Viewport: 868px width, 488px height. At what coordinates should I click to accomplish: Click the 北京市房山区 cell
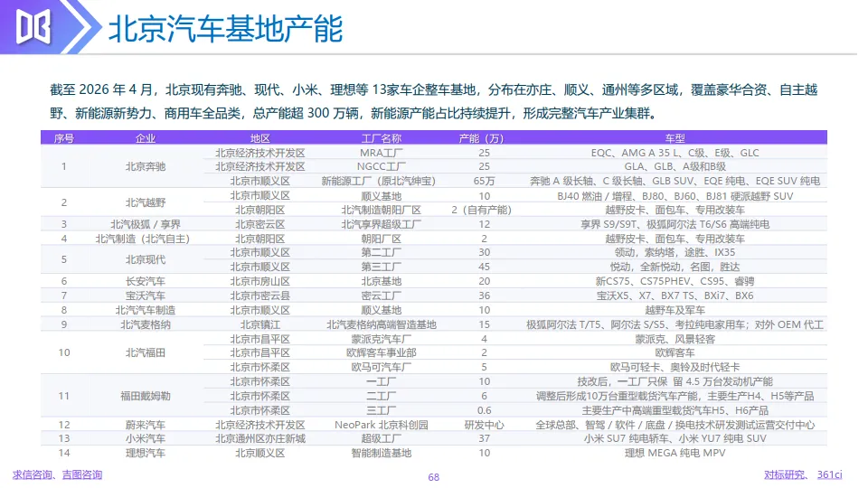(259, 281)
